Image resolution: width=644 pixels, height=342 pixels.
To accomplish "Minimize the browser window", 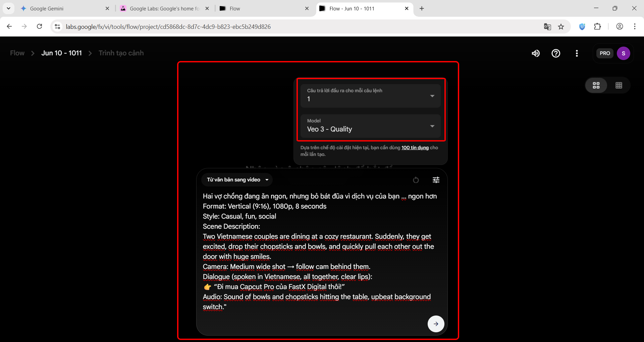I will pyautogui.click(x=596, y=8).
